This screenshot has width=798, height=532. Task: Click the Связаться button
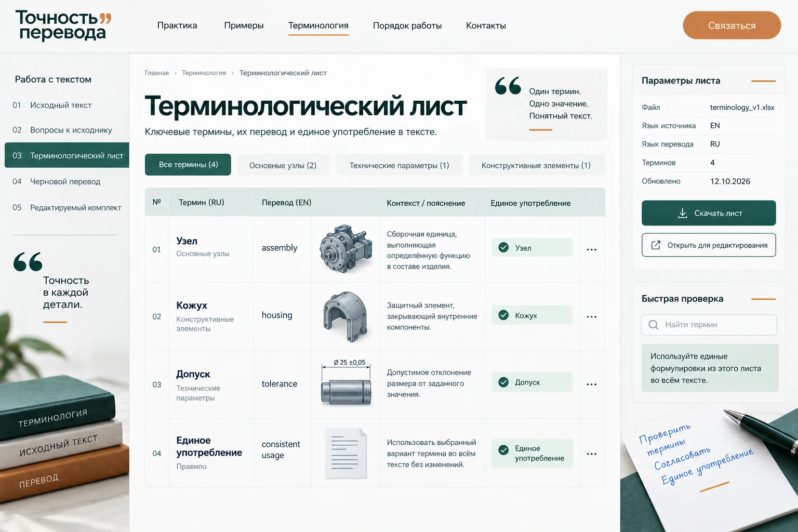(x=731, y=25)
